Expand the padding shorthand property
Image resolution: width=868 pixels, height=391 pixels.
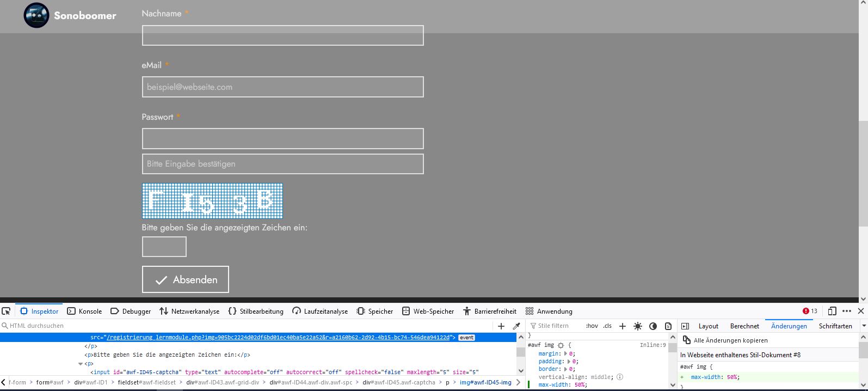[x=568, y=361]
